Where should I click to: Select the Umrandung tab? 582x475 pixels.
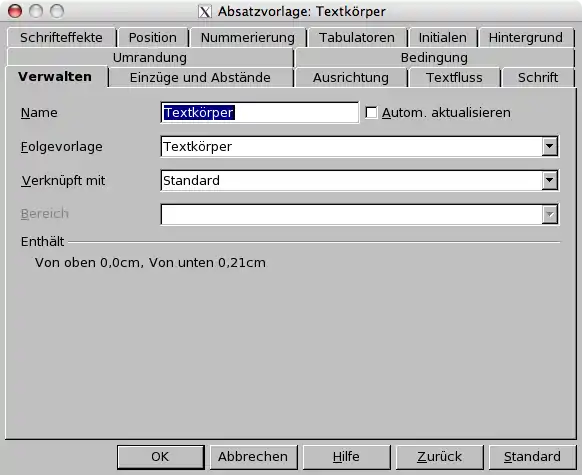(x=150, y=58)
